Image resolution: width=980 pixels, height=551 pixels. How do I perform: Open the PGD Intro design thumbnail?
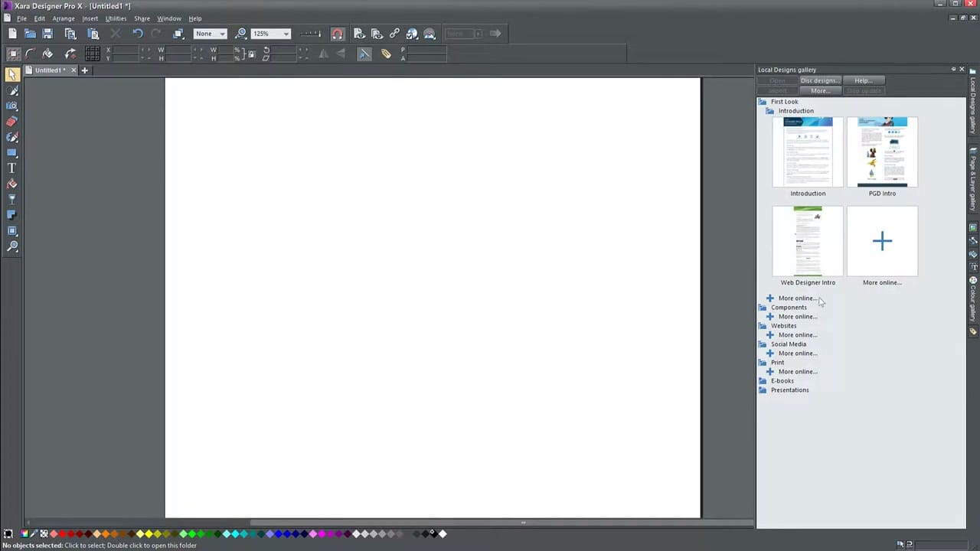[882, 152]
